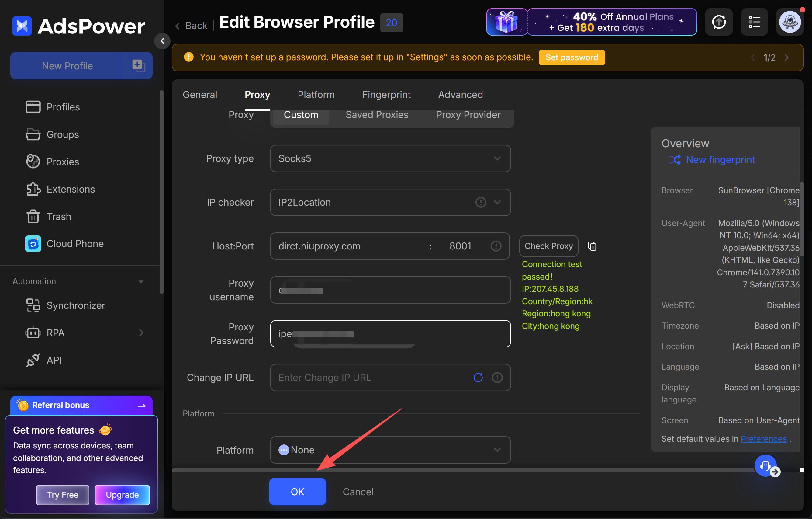This screenshot has width=812, height=519.
Task: Click the Try Free button
Action: 63,495
